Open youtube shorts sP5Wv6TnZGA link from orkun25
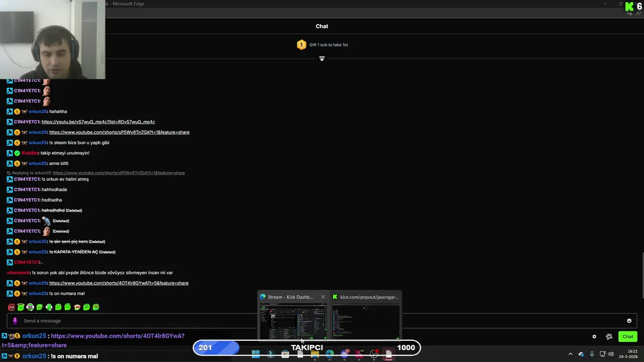The height and width of the screenshot is (362, 644). (x=119, y=132)
